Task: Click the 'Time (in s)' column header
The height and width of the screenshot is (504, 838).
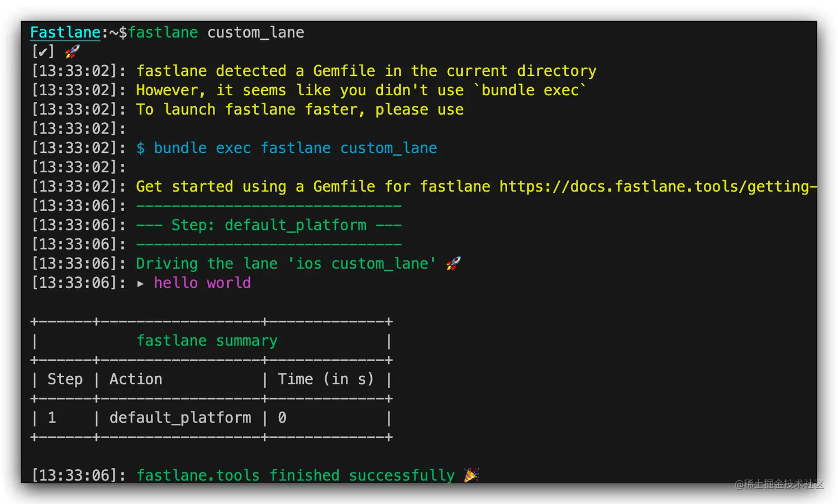Action: point(326,379)
